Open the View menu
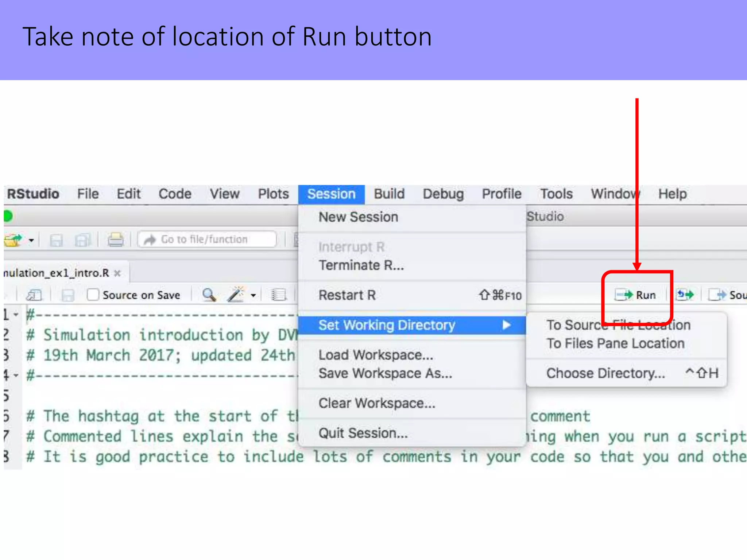Image resolution: width=747 pixels, height=560 pixels. (225, 194)
